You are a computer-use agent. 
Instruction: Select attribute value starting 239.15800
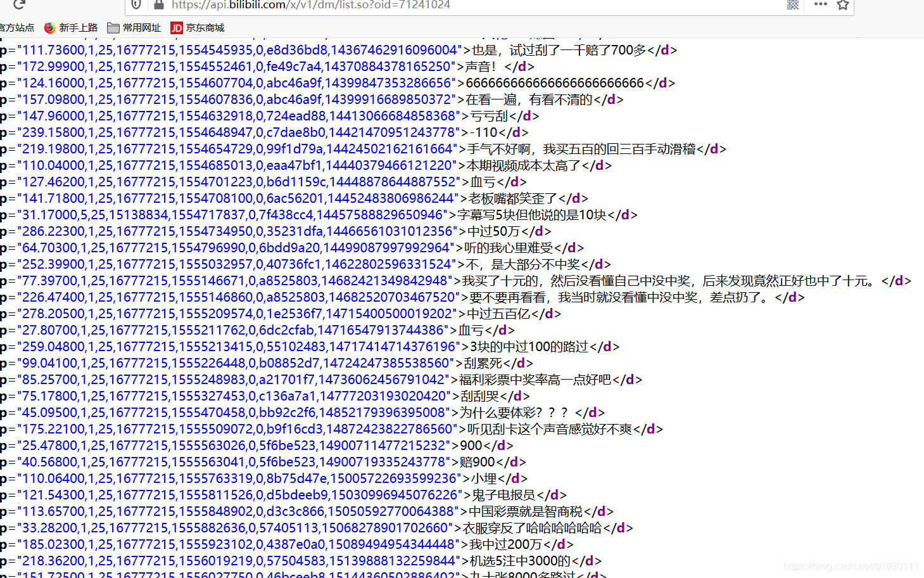239,132
